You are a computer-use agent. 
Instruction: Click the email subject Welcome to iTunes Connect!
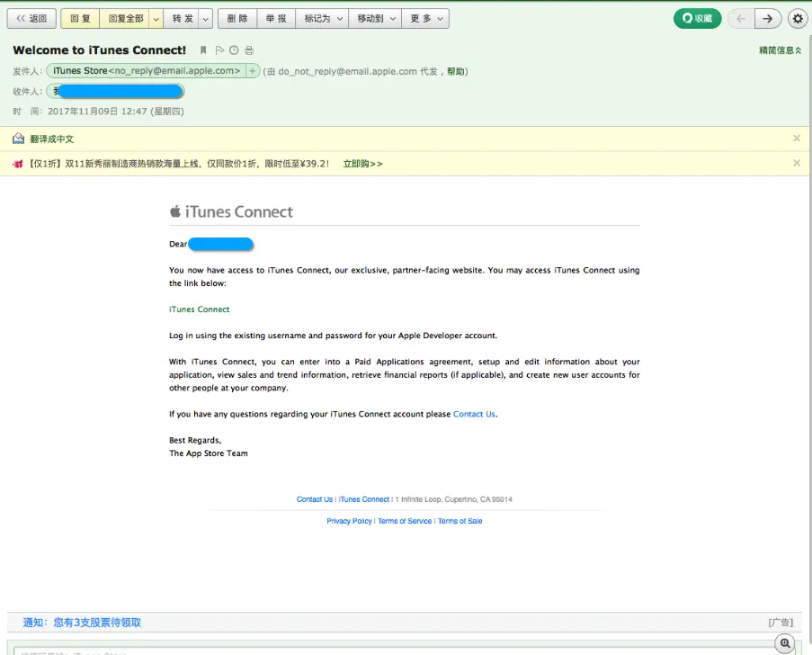[x=100, y=50]
